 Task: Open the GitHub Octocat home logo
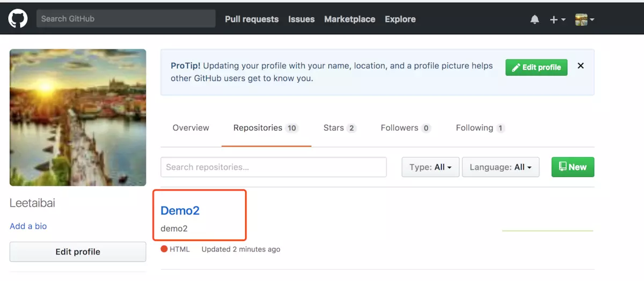18,19
